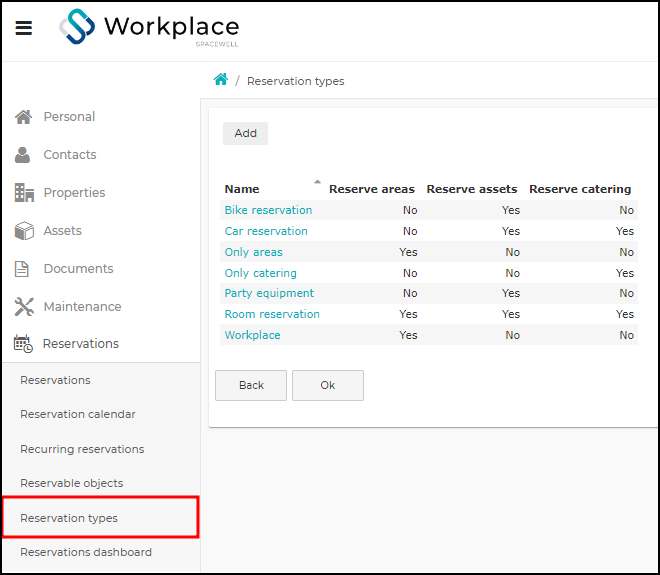Click the Back button
The height and width of the screenshot is (575, 660).
251,385
